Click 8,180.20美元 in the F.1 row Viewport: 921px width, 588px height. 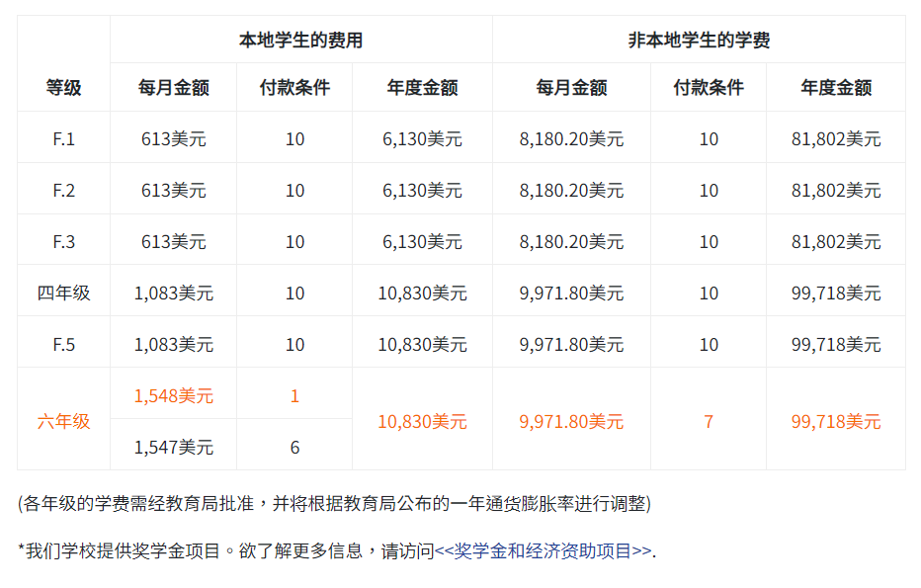click(571, 139)
